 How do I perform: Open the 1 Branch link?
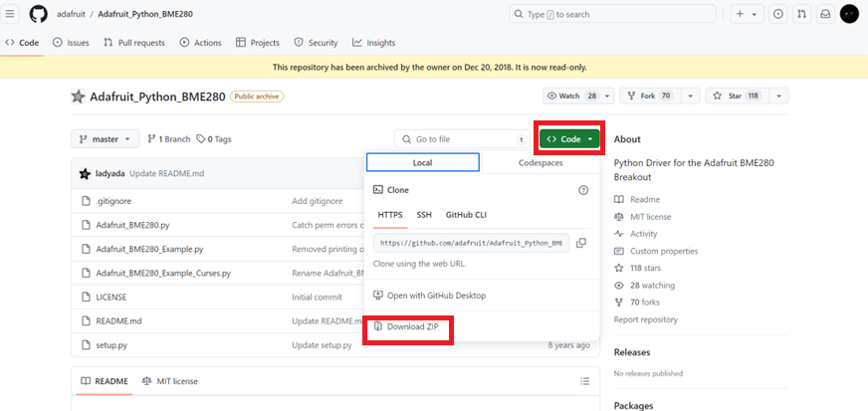[169, 139]
